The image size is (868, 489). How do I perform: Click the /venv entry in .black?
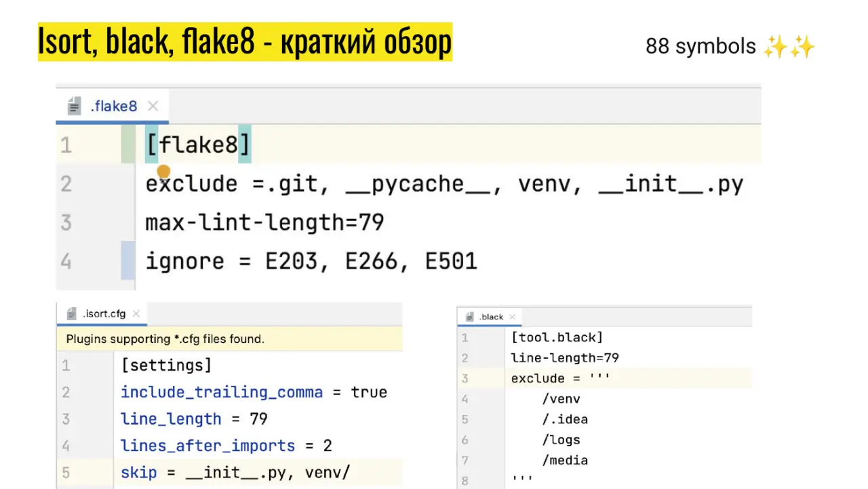coord(561,399)
